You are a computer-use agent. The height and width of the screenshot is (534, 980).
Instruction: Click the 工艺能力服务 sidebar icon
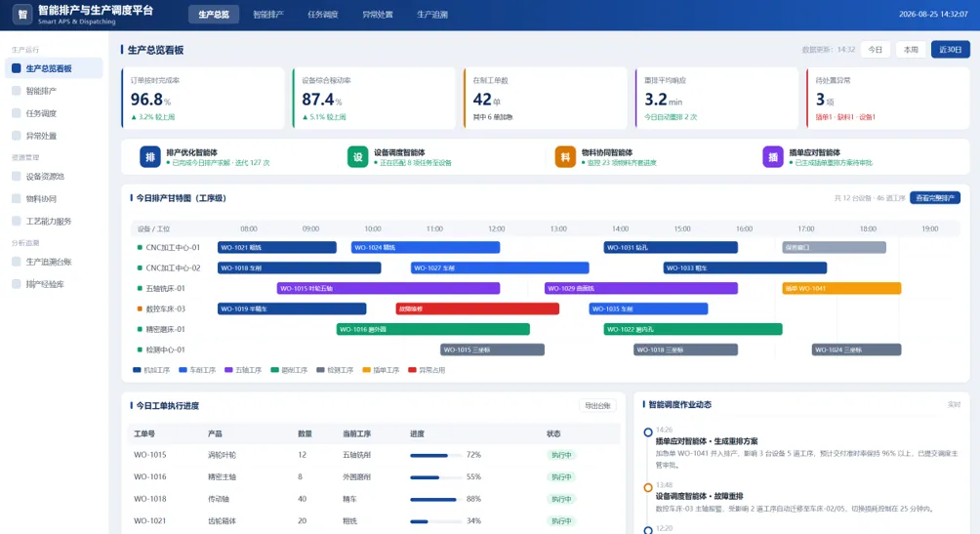pyautogui.click(x=17, y=221)
